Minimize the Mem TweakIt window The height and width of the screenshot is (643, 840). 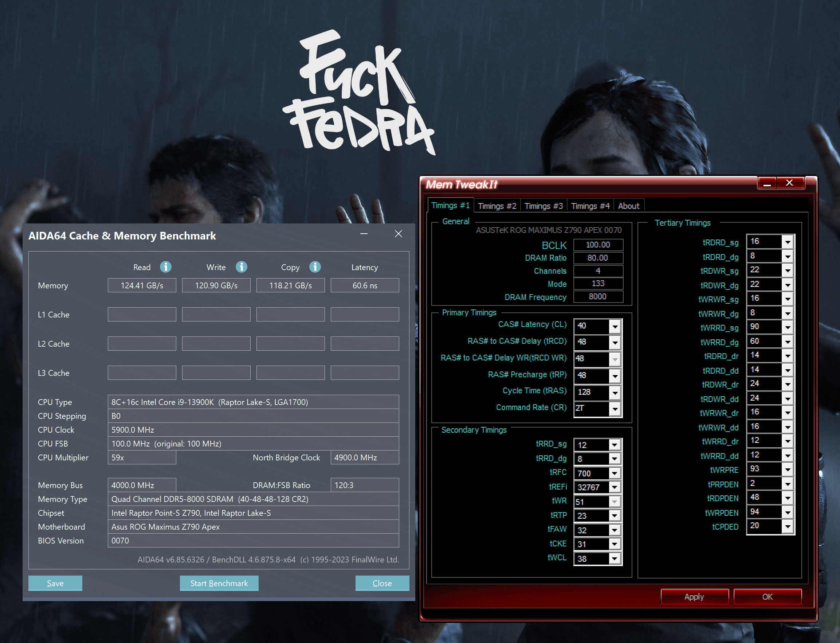767,183
